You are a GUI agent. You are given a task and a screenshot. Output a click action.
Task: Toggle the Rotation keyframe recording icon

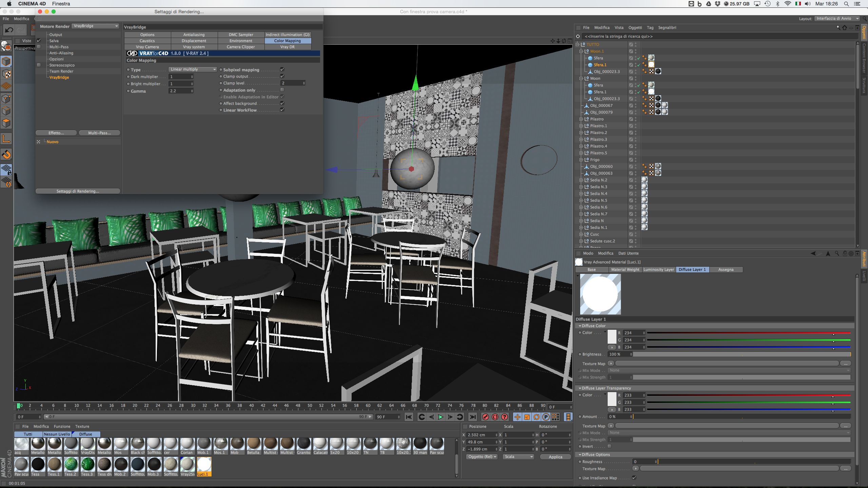(536, 417)
